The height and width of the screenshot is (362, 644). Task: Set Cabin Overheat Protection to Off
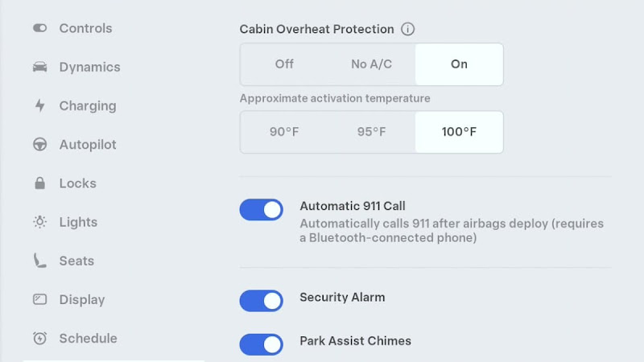point(284,64)
